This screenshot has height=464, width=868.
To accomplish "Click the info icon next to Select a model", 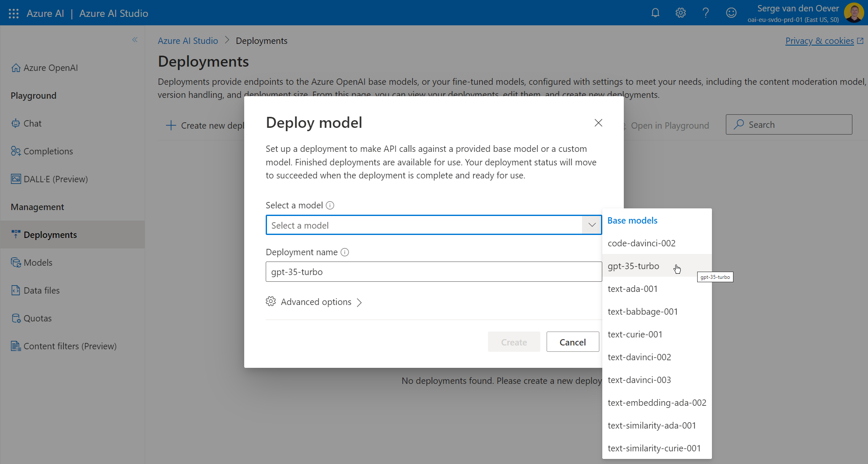I will (x=330, y=205).
